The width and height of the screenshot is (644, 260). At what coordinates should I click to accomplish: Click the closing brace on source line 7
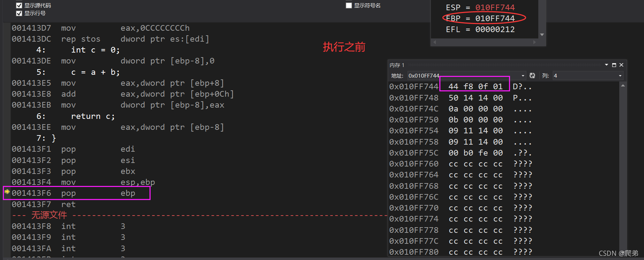click(54, 138)
